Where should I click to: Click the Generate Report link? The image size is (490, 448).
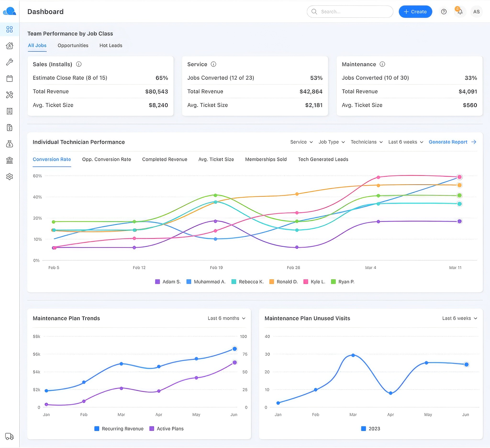[x=452, y=142]
